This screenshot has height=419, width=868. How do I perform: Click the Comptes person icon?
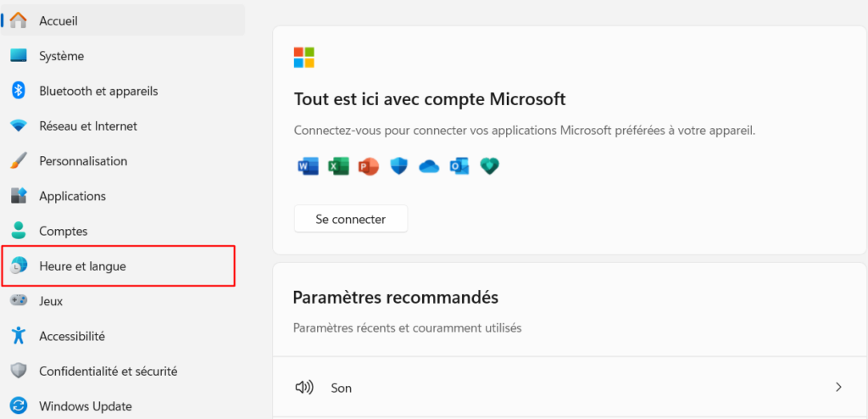pyautogui.click(x=19, y=231)
